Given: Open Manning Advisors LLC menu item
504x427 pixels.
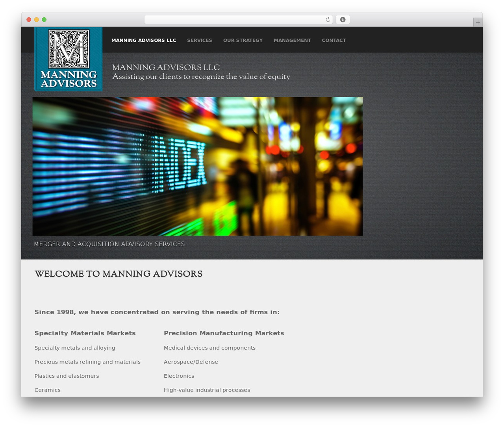Looking at the screenshot, I should click(x=144, y=40).
